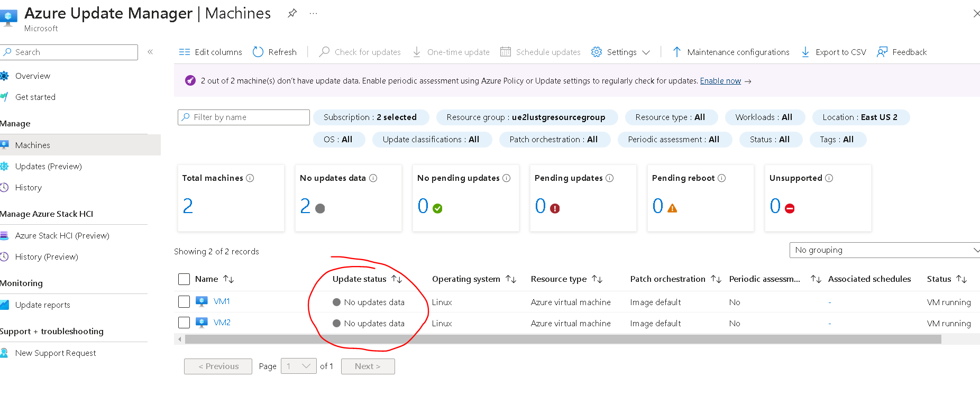Select Machines in sidebar

[x=80, y=145]
